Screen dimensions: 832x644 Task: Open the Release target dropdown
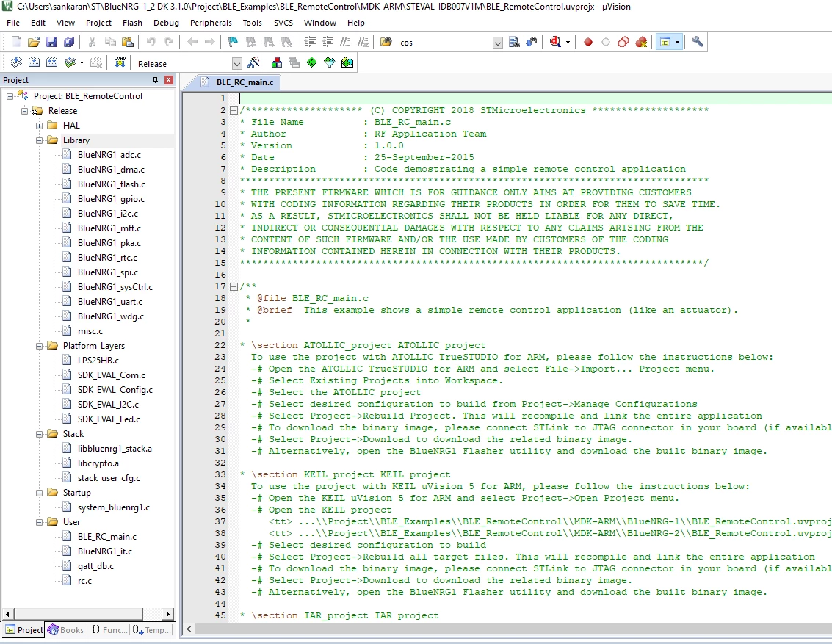[236, 64]
